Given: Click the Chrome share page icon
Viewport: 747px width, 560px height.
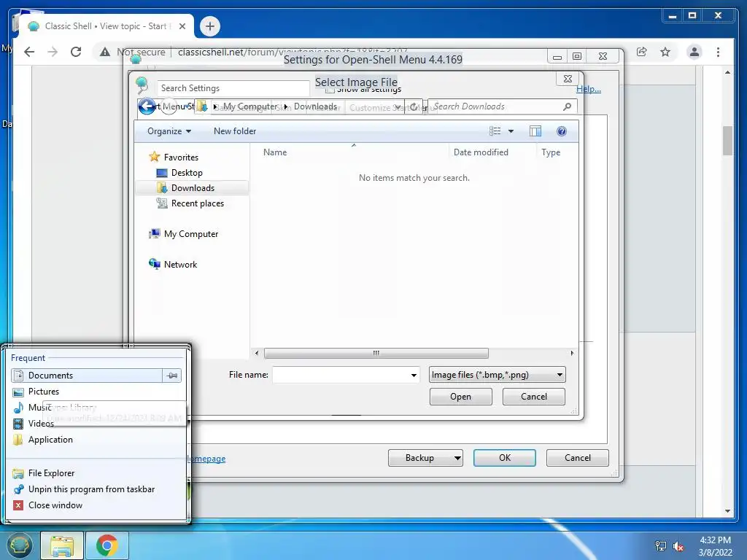Looking at the screenshot, I should click(642, 52).
